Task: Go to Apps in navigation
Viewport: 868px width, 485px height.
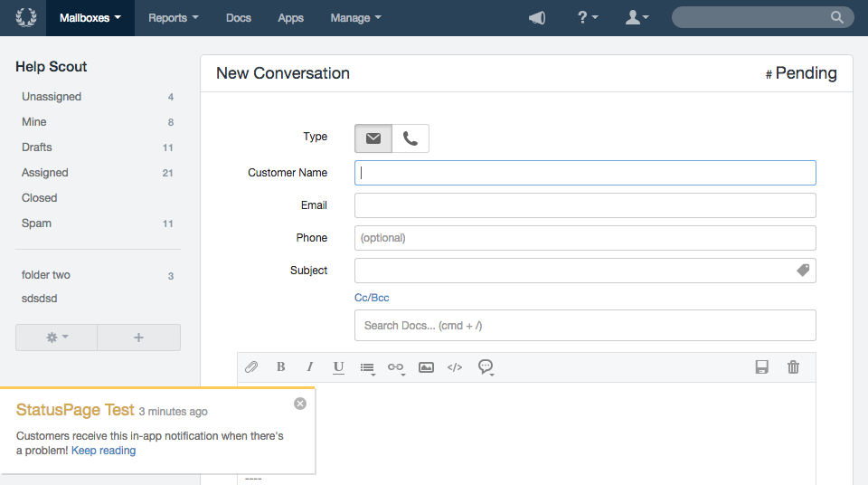Action: click(x=290, y=18)
